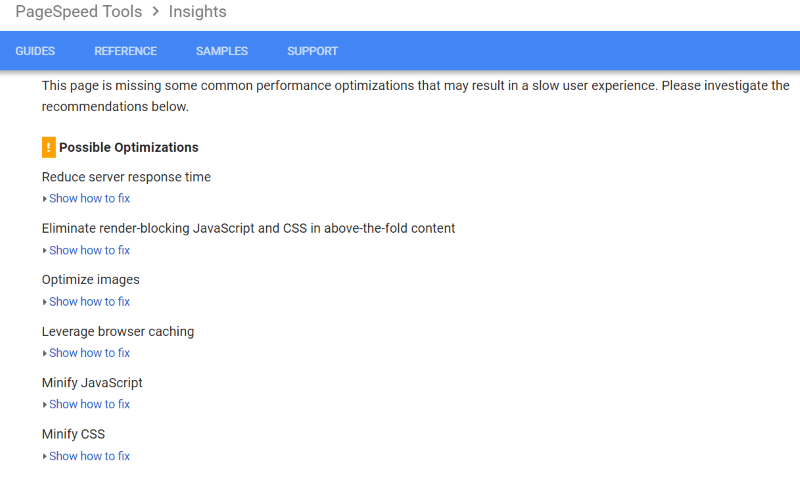Image resolution: width=800 pixels, height=484 pixels.
Task: Click the triangle under Leverage browser caching
Action: click(44, 353)
